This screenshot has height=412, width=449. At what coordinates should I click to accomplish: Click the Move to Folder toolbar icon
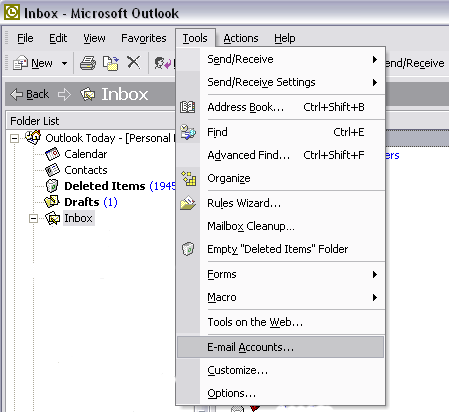point(111,63)
